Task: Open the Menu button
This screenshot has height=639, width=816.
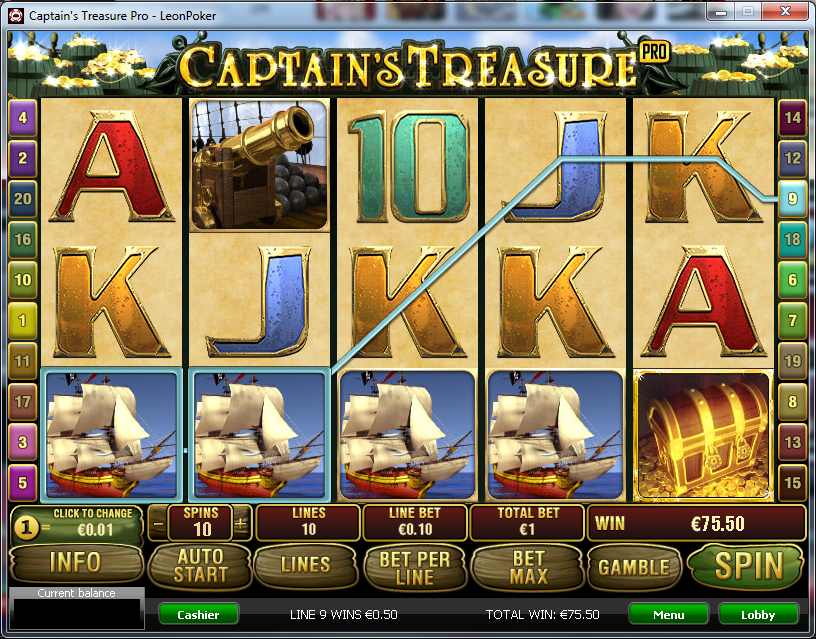Action: pyautogui.click(x=668, y=615)
